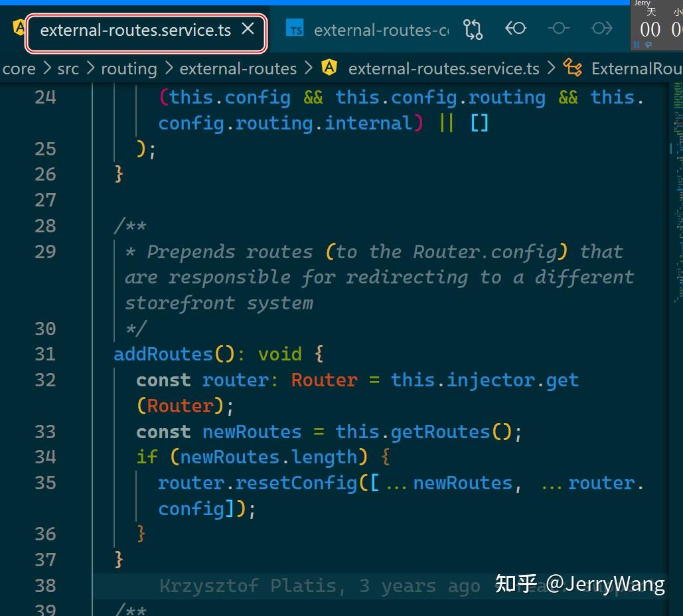
Task: Click the 'if' keyword on line 34
Action: pos(147,457)
